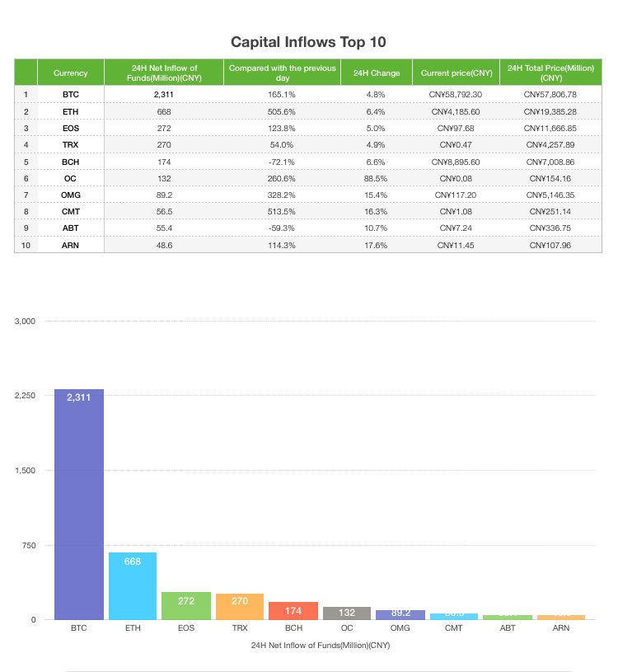This screenshot has height=672, width=618.
Task: Click the Currency column header
Action: [71, 73]
